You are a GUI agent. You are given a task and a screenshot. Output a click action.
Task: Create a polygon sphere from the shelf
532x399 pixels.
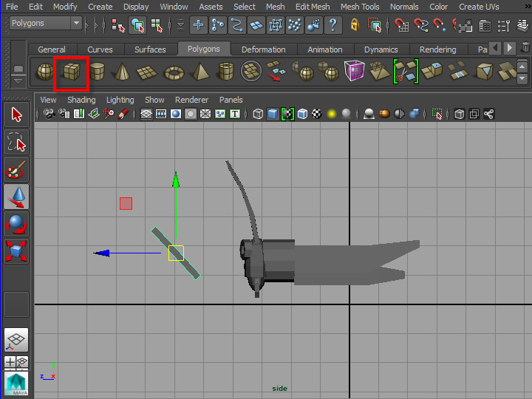(x=45, y=72)
